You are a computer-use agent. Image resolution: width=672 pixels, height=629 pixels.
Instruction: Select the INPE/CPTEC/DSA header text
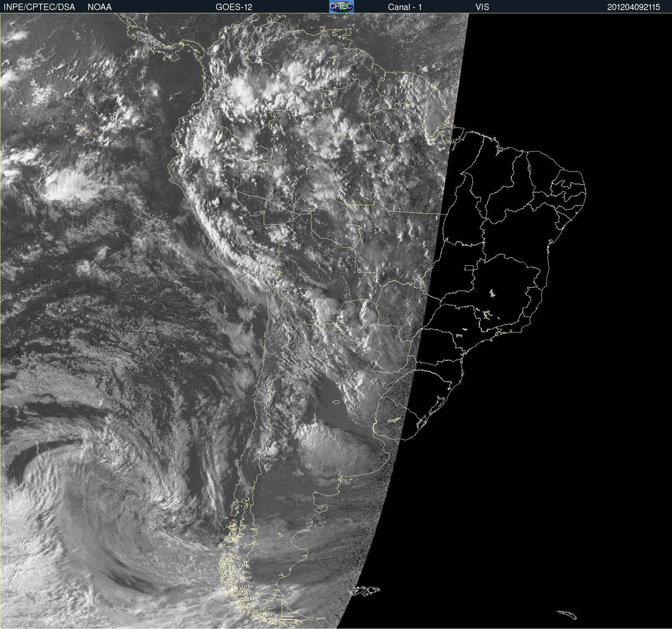coord(39,7)
